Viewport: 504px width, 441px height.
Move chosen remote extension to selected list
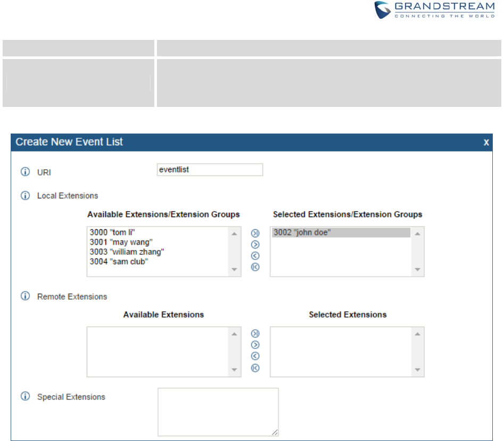(x=255, y=345)
